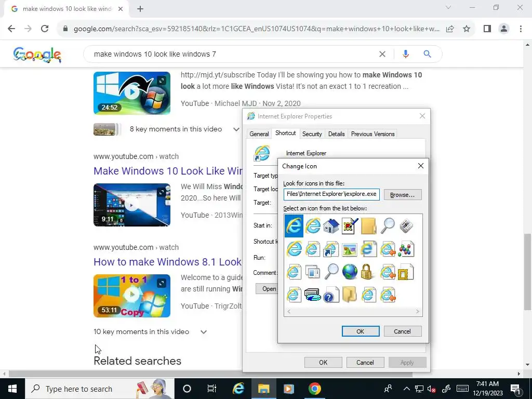This screenshot has height=399, width=532.
Task: Pick the newspaper stack icon
Action: pos(406,226)
